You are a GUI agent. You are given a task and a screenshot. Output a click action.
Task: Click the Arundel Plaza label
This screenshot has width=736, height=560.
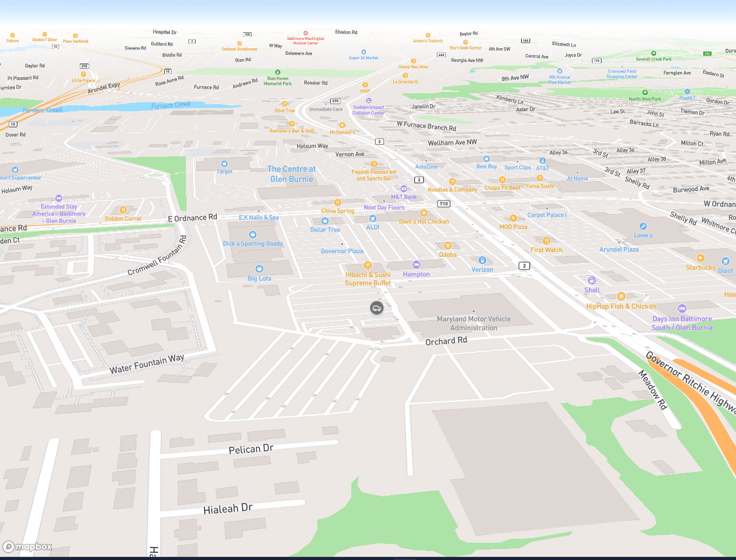(619, 249)
